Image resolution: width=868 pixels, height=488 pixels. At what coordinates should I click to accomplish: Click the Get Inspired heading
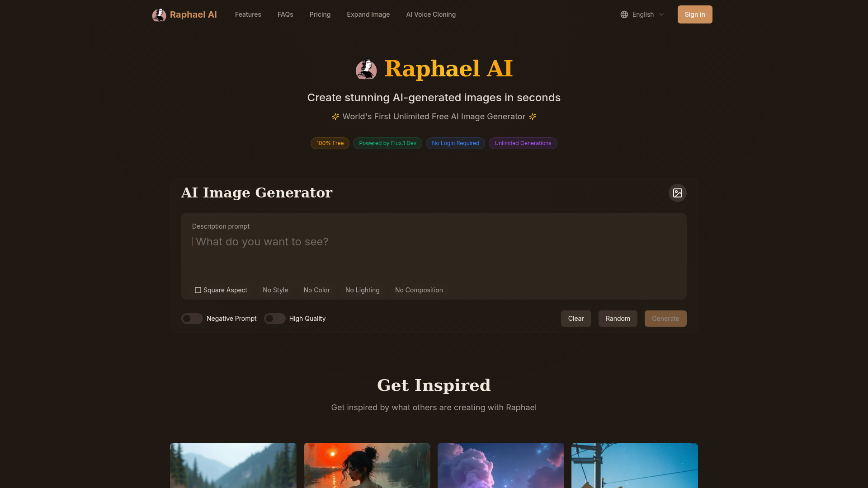point(434,385)
